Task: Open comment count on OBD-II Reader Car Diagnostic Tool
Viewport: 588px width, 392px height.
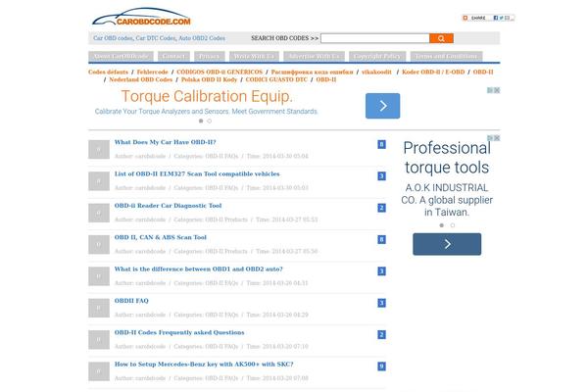Action: [x=381, y=208]
